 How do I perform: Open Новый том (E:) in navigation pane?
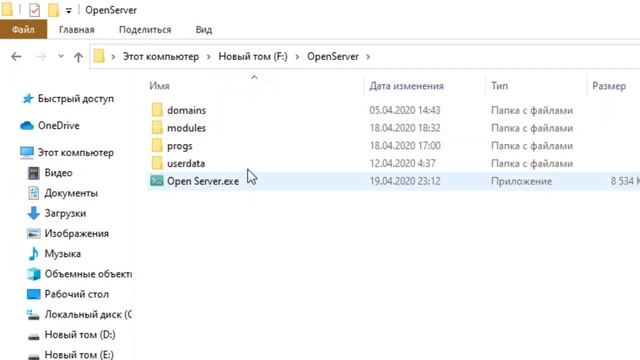79,355
